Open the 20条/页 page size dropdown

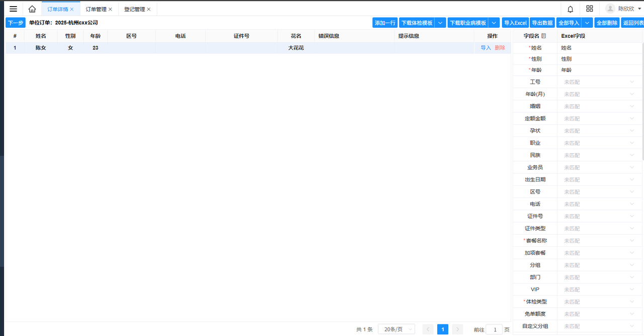396,329
